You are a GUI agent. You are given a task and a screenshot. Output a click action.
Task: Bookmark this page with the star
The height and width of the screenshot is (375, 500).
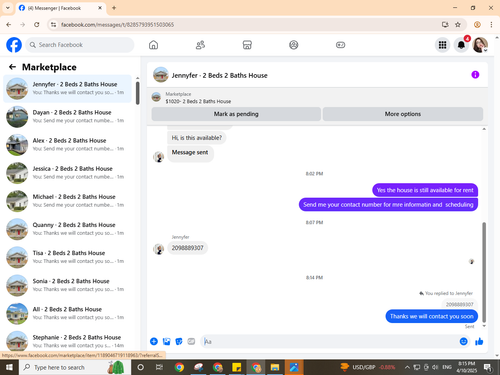(x=458, y=24)
